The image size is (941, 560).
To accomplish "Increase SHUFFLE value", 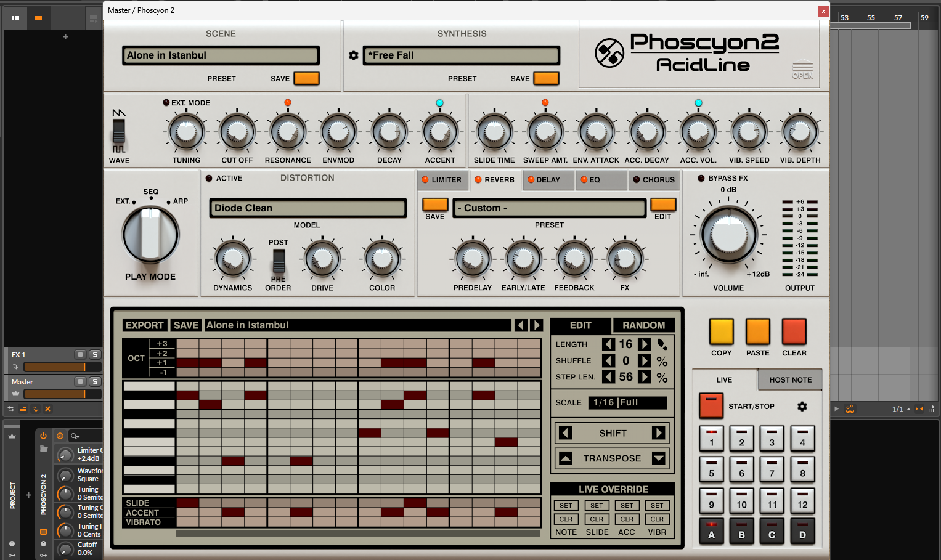I will [x=644, y=361].
